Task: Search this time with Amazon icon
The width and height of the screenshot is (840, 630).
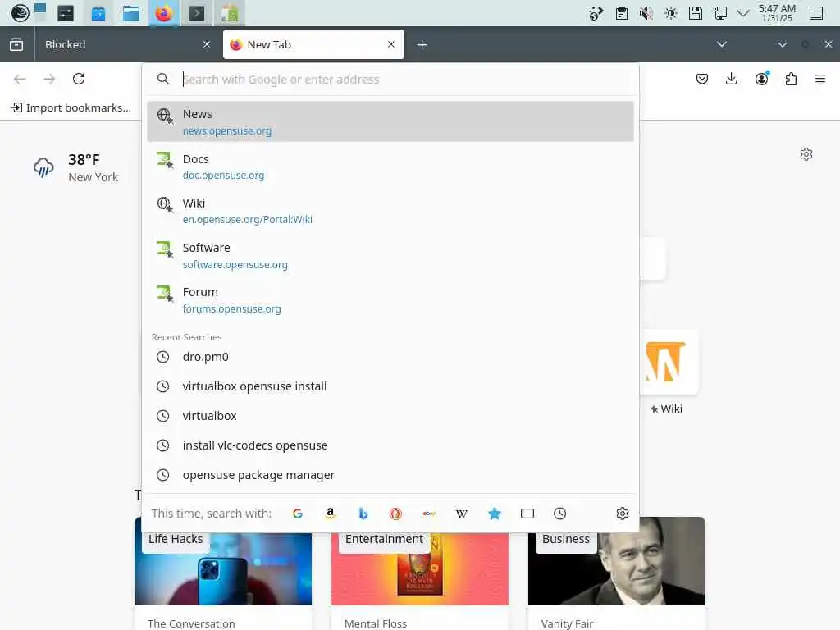Action: coord(330,514)
